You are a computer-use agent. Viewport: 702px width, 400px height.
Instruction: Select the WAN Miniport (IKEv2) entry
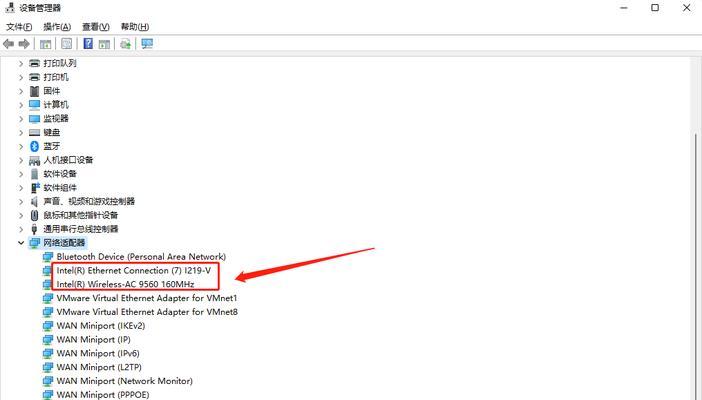tap(101, 326)
